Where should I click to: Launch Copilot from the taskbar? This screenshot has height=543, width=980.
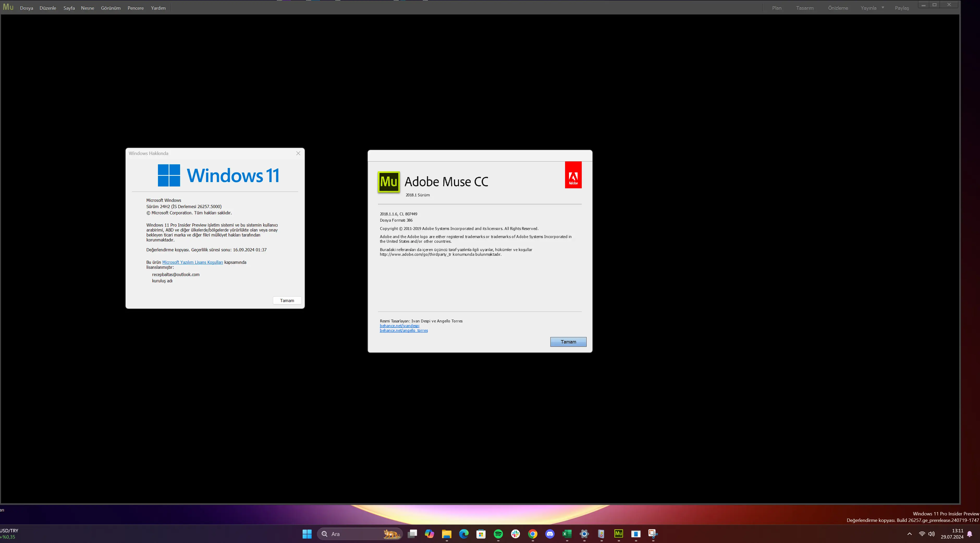click(x=430, y=534)
